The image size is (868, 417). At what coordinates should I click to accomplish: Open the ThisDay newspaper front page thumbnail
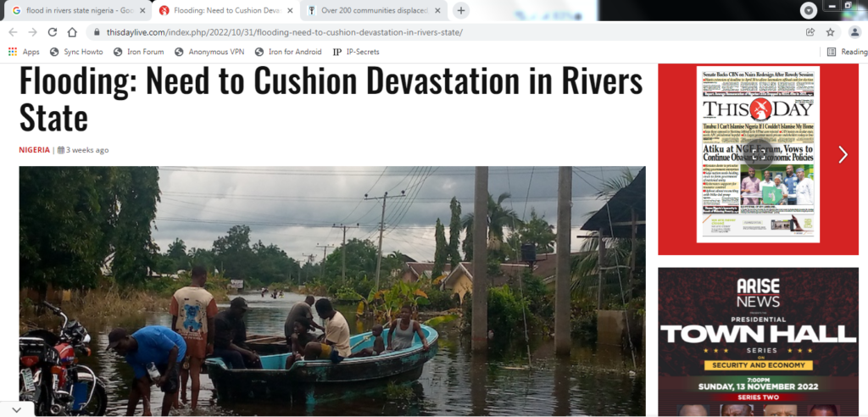click(x=758, y=154)
